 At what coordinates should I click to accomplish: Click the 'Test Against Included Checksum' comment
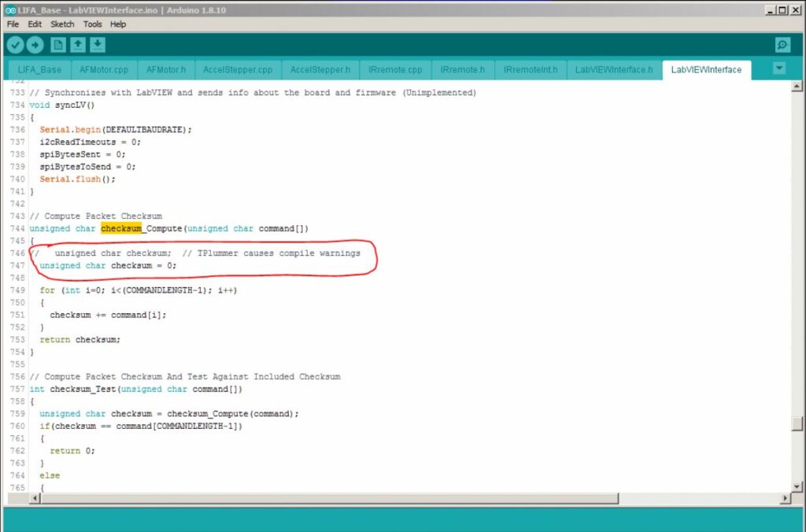266,377
